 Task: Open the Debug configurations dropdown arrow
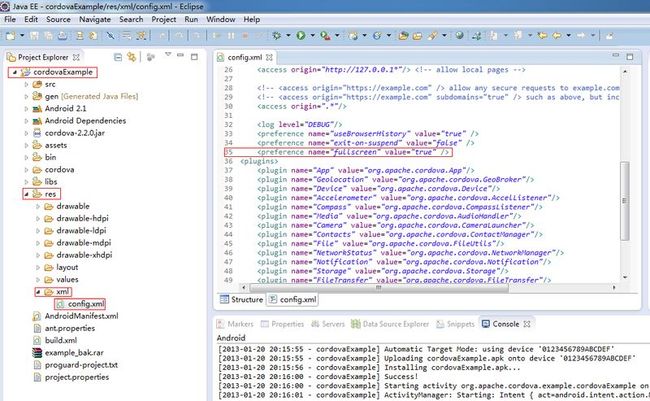tap(288, 36)
